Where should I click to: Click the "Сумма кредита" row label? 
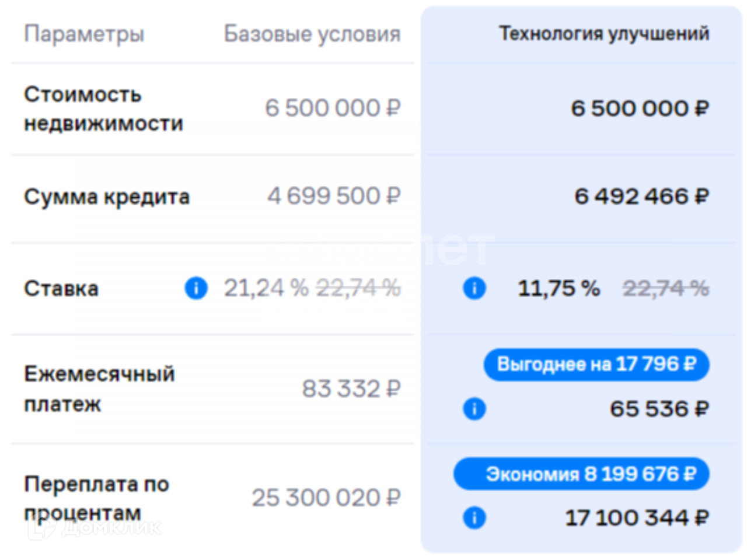[x=107, y=197]
